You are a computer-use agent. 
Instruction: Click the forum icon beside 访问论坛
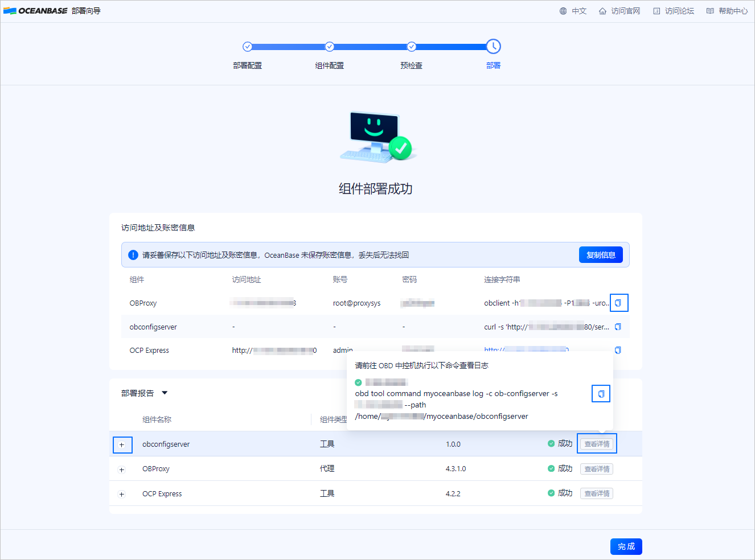[656, 11]
